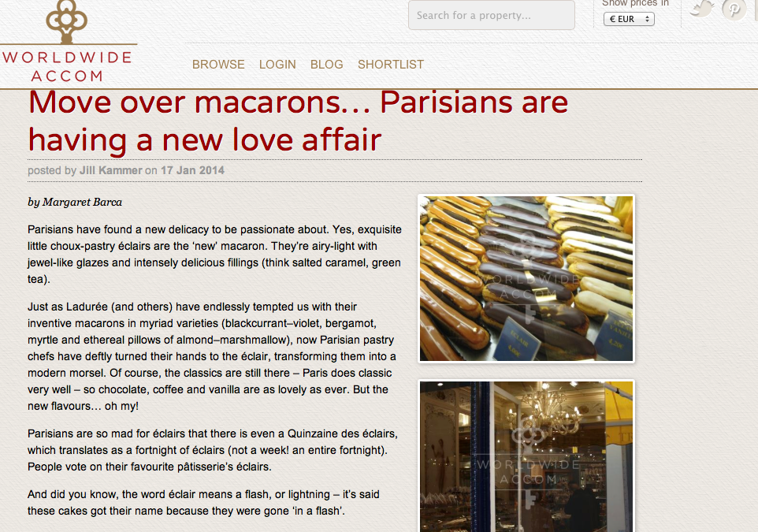Open the Pinterest icon
The height and width of the screenshot is (532, 758).
click(734, 9)
